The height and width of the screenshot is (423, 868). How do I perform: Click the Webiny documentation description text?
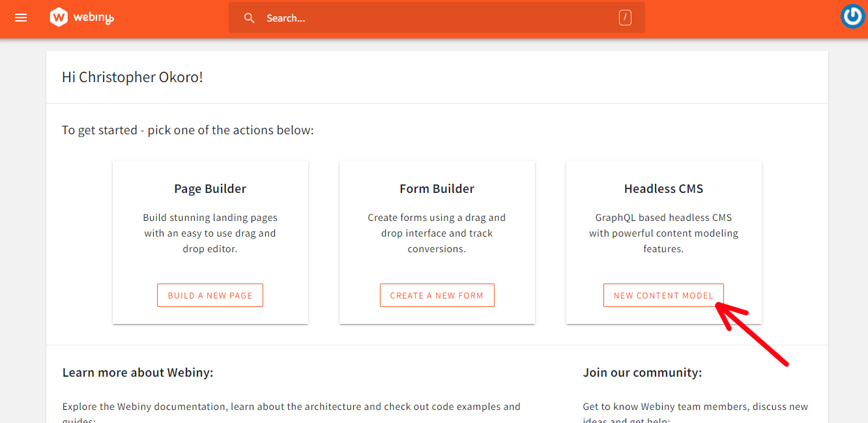[291, 406]
